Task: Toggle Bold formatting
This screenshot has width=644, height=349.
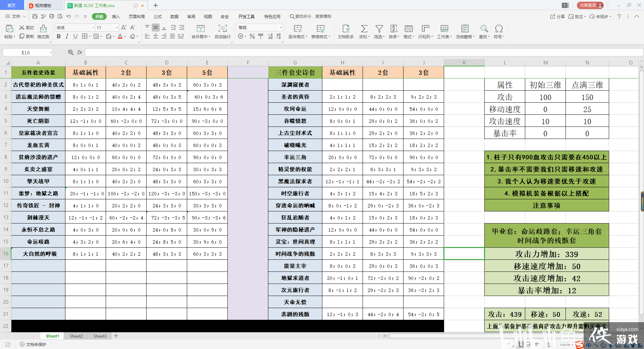Action: [59, 36]
